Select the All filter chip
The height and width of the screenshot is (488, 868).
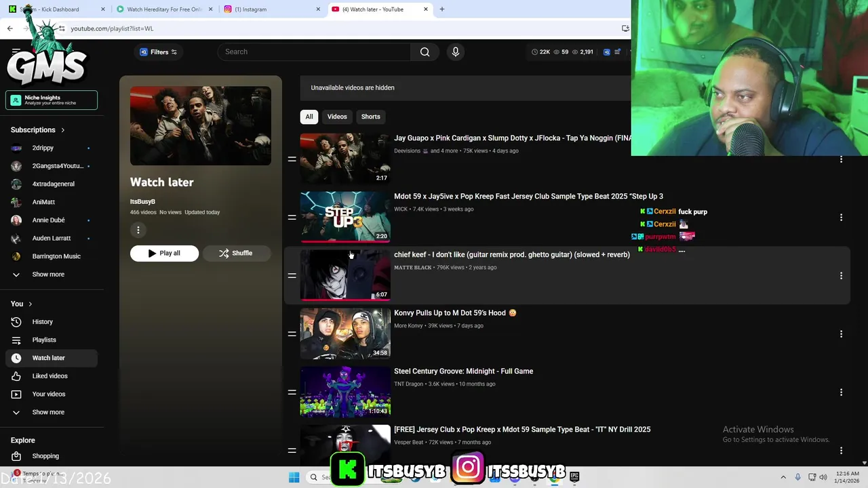tap(309, 117)
